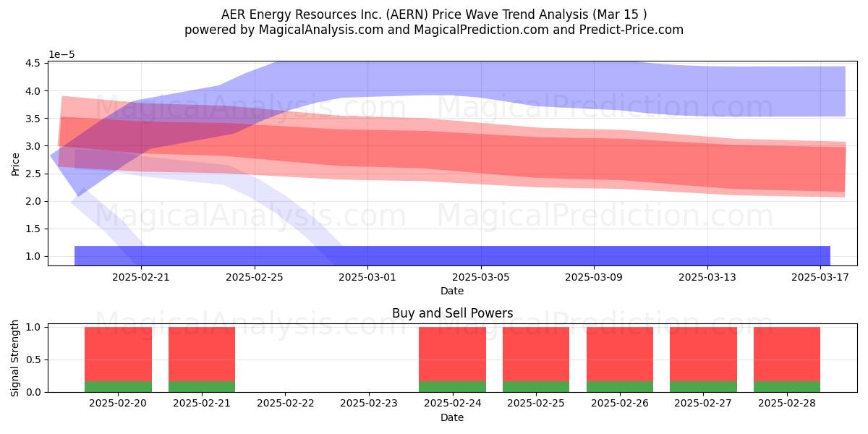Click the red sell bar for 2025-02-27

point(703,354)
